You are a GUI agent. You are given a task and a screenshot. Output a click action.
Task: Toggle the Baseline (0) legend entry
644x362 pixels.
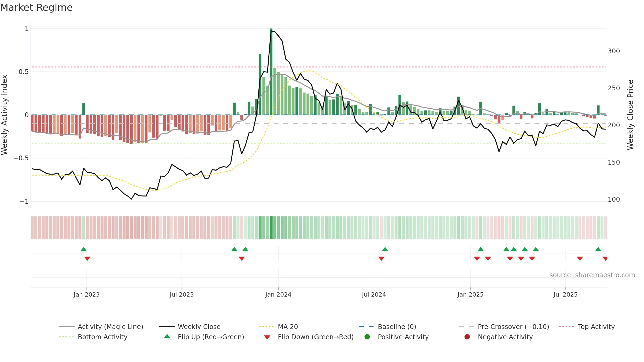(x=387, y=327)
